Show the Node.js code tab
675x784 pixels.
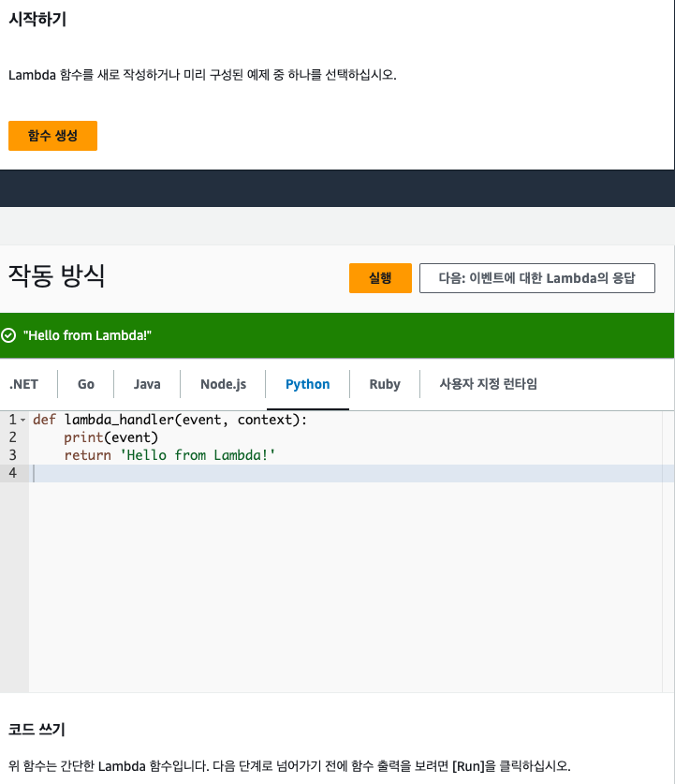tap(224, 384)
